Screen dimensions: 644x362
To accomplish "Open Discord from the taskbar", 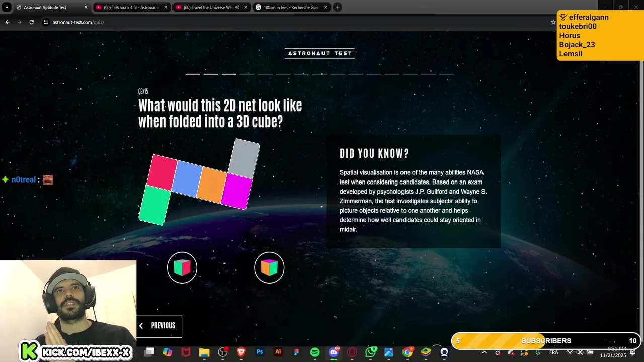I will click(333, 352).
